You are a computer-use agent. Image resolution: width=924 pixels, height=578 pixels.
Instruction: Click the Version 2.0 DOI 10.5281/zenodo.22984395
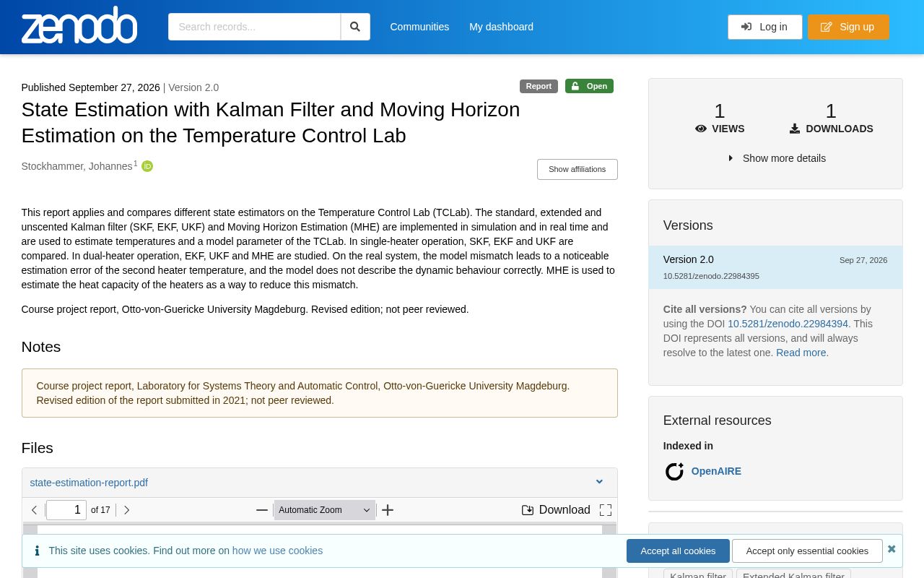tap(711, 276)
